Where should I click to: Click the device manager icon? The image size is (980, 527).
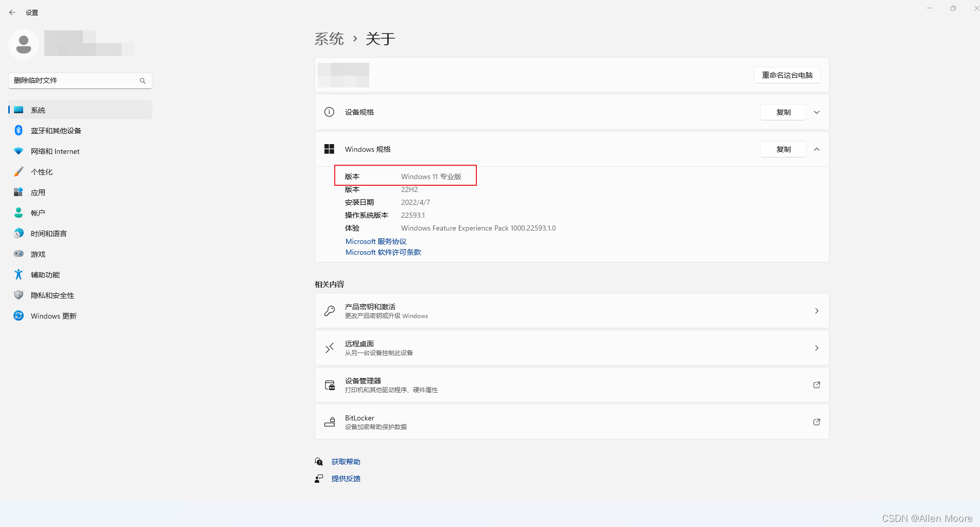[330, 385]
